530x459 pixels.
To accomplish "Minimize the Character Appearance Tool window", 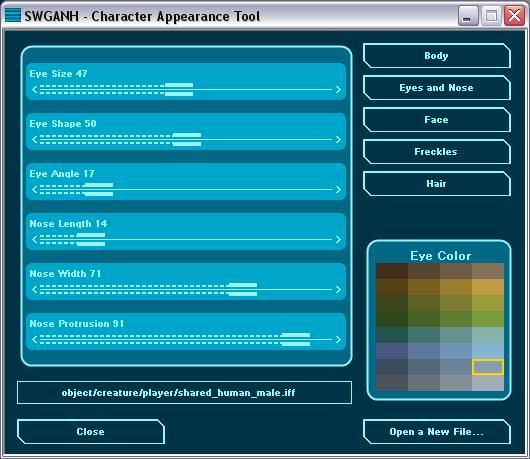I will click(x=468, y=16).
